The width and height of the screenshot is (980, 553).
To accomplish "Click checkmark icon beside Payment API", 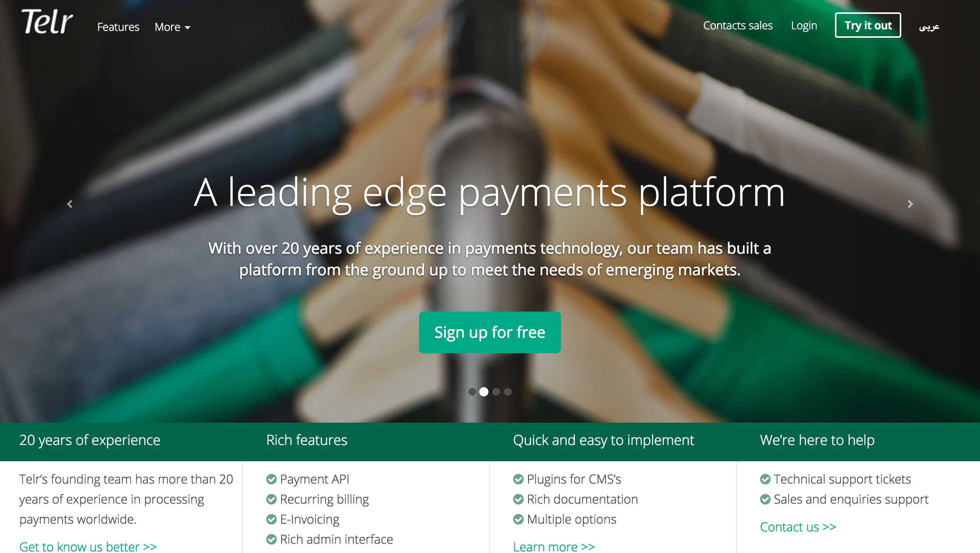I will tap(272, 479).
